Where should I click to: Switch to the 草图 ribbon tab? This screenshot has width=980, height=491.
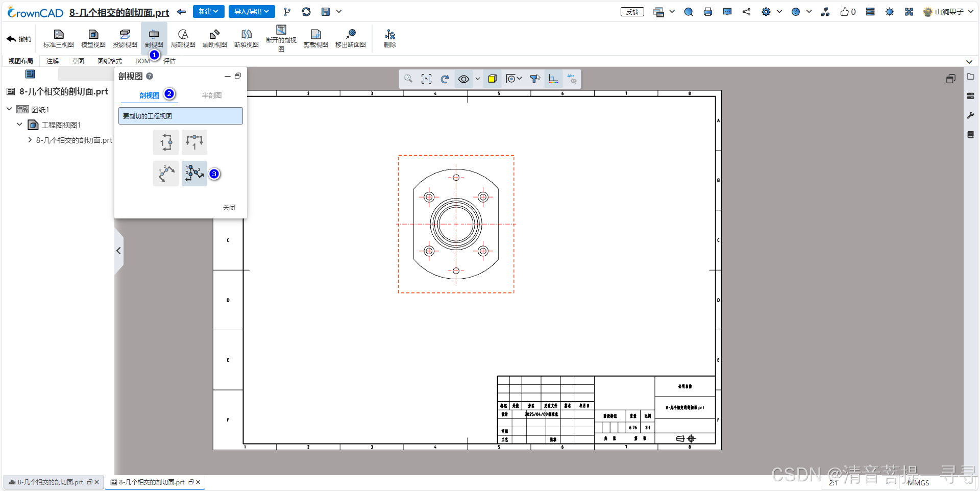(78, 61)
